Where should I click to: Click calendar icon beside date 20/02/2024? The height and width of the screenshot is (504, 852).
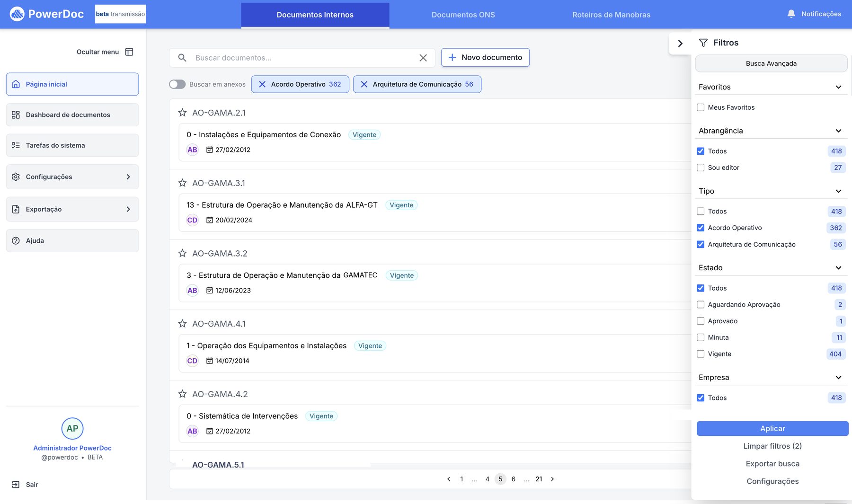click(210, 220)
